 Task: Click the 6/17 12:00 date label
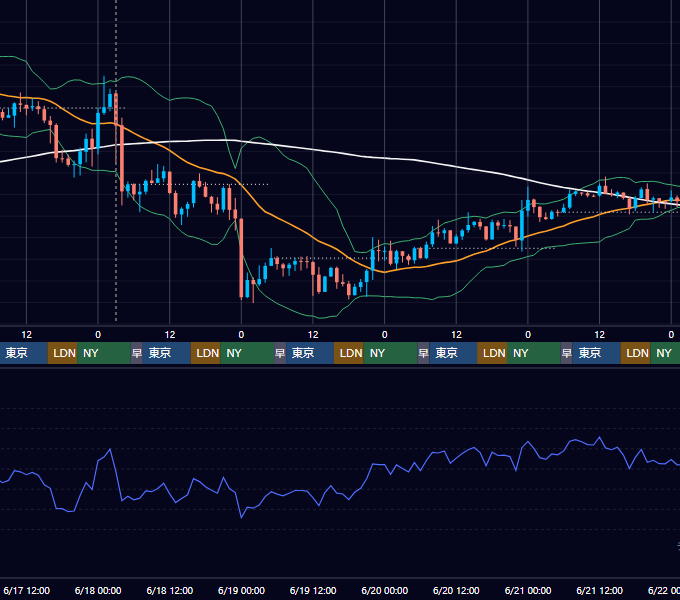[26, 590]
